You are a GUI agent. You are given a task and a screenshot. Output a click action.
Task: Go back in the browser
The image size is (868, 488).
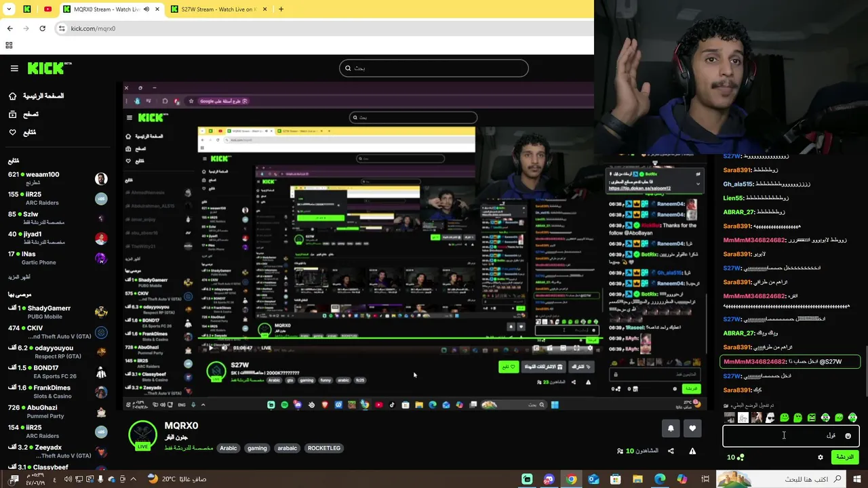click(9, 28)
